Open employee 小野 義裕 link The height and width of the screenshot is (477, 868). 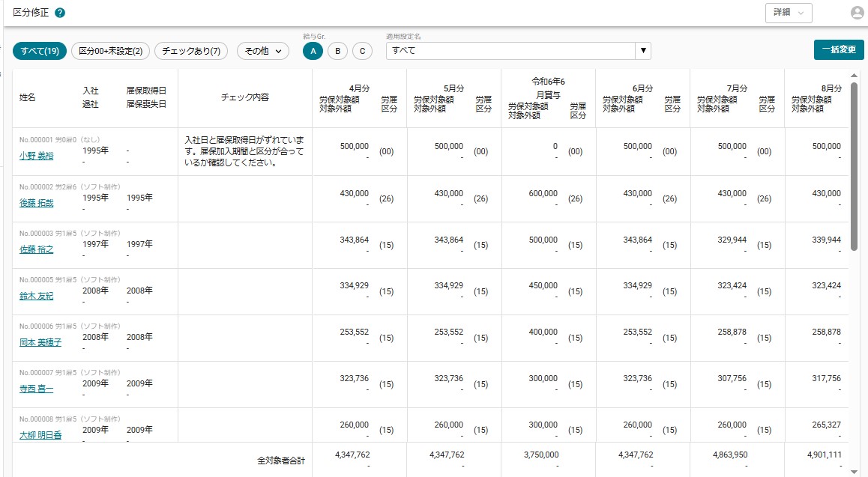point(37,156)
